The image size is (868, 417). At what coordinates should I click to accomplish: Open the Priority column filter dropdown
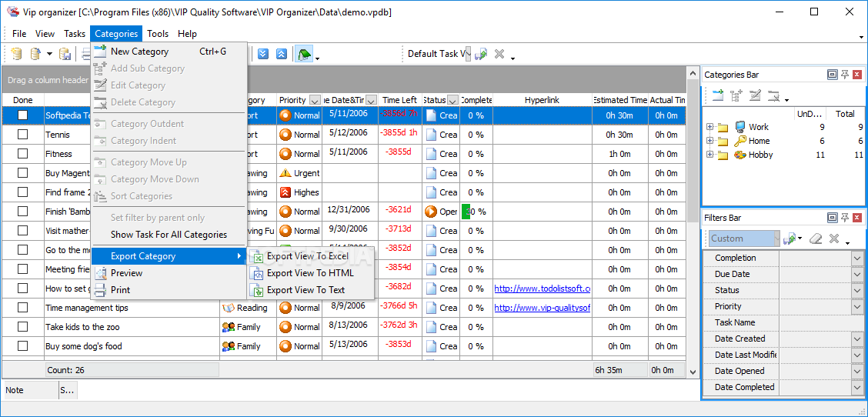click(x=315, y=100)
